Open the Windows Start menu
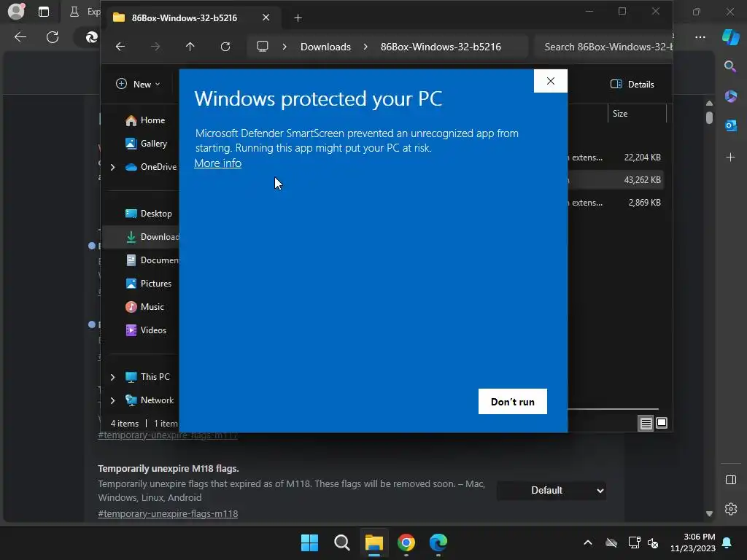This screenshot has height=560, width=747. [x=309, y=542]
